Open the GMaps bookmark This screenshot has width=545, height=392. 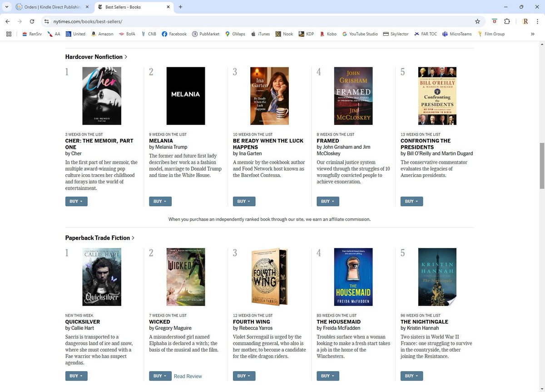235,34
